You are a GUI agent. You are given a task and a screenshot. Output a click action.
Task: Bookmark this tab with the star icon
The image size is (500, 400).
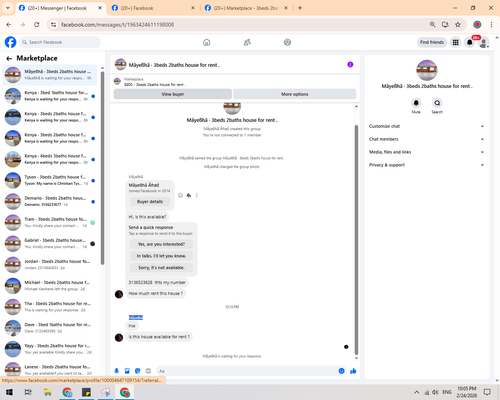(x=458, y=25)
